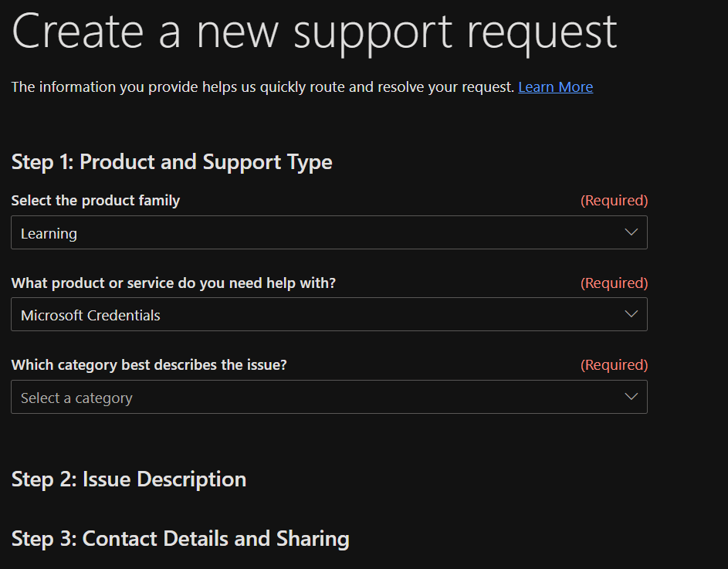Open the Select a category dropdown

pyautogui.click(x=329, y=397)
